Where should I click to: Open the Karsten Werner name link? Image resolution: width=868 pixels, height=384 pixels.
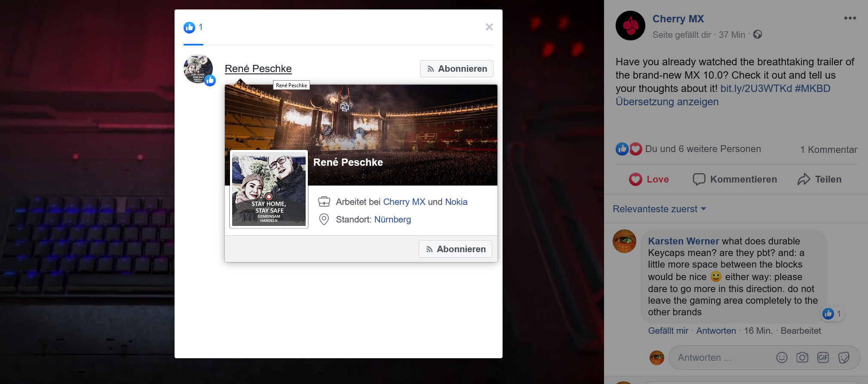pyautogui.click(x=683, y=241)
